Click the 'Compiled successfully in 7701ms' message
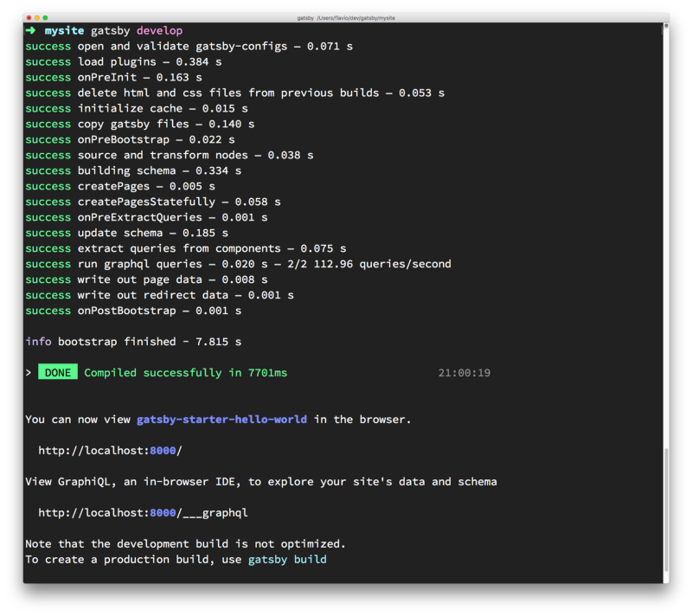This screenshot has height=616, width=692. 185,373
